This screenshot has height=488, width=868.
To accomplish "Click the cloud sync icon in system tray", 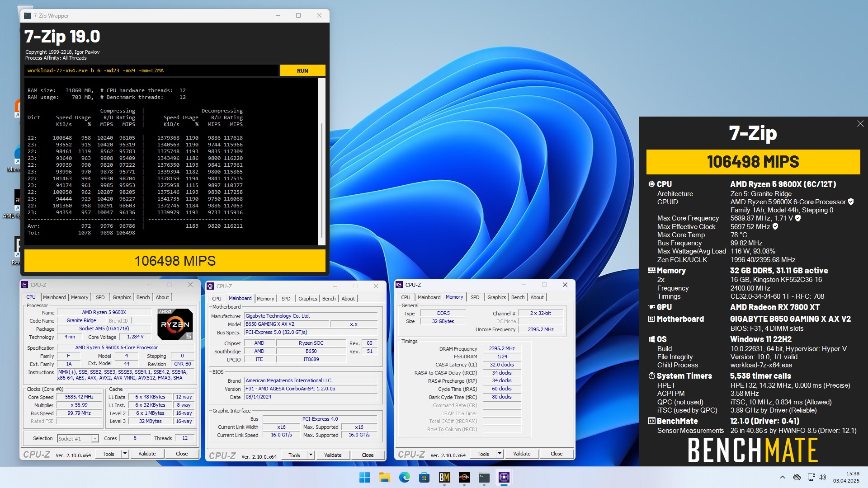I will coord(797,477).
